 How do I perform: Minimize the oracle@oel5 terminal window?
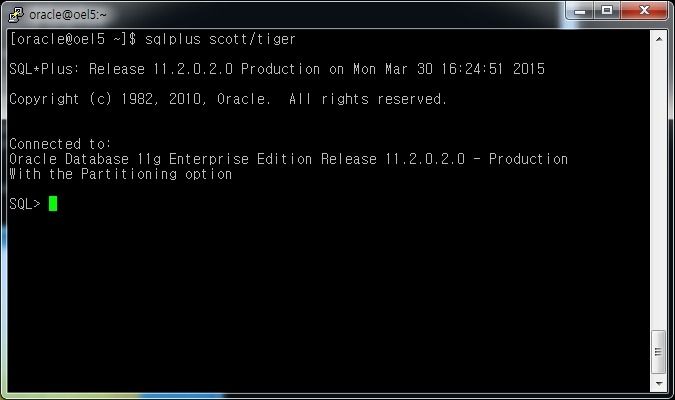click(580, 10)
